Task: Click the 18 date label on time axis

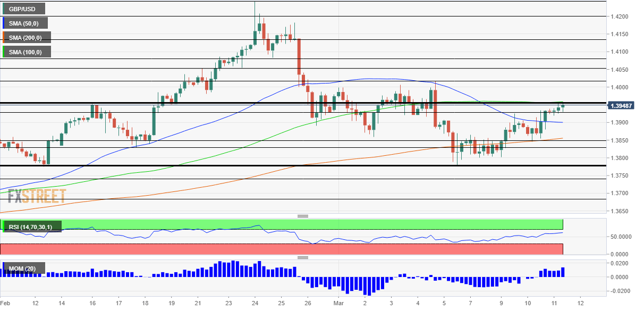Action: [x=145, y=303]
